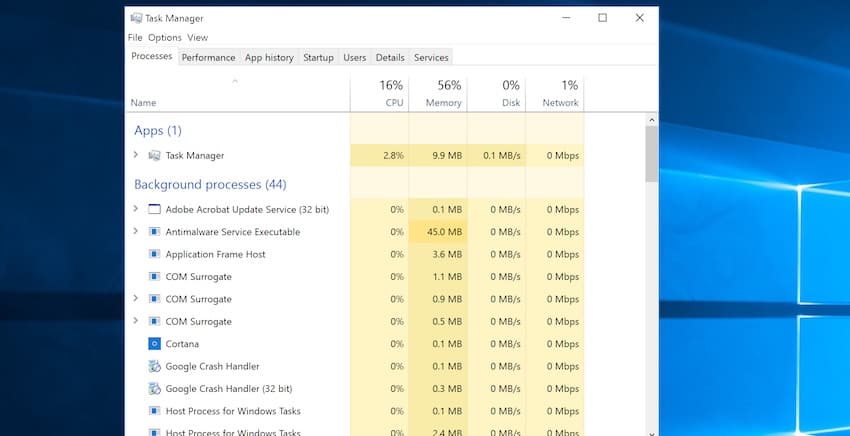Screen dimensions: 850x436
Task: Open the Details tab
Action: click(390, 57)
